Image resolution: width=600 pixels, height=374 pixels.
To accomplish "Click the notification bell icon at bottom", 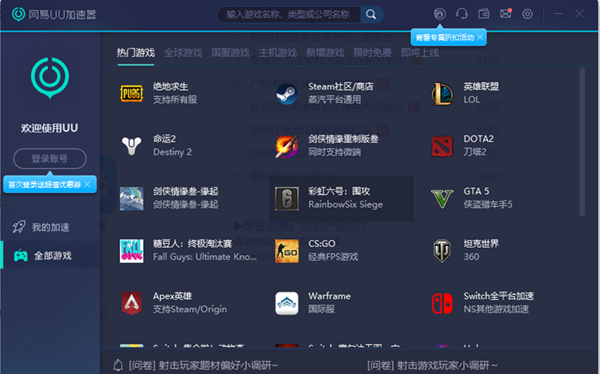I will point(118,365).
